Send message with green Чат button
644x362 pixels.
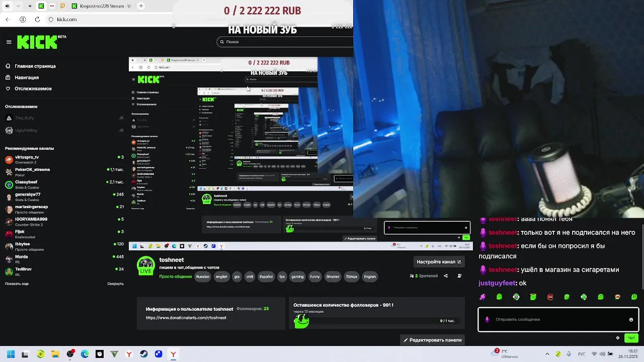coord(631,338)
